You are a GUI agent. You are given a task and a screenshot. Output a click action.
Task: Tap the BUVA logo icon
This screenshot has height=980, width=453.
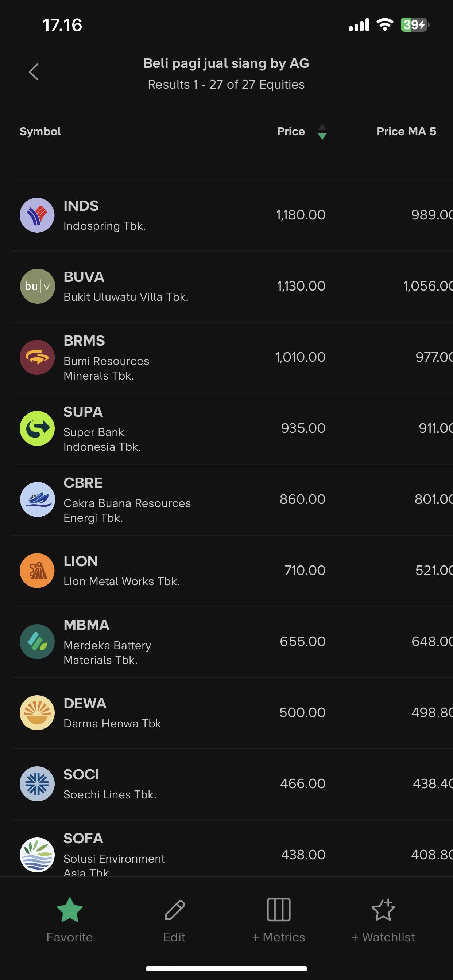tap(37, 286)
